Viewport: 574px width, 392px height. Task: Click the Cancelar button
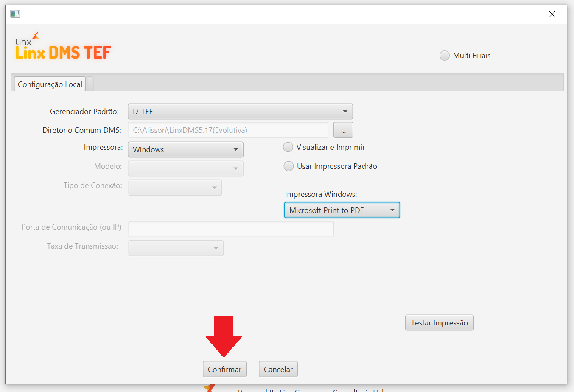coord(278,369)
